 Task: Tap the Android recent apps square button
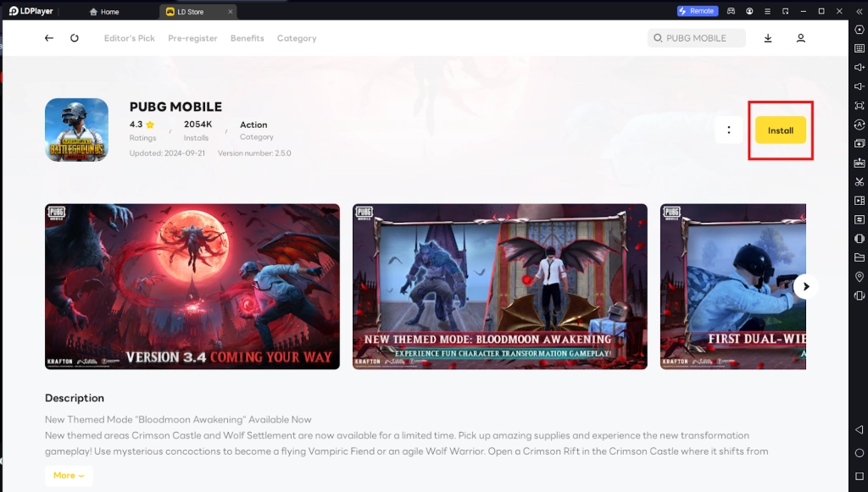[860, 476]
